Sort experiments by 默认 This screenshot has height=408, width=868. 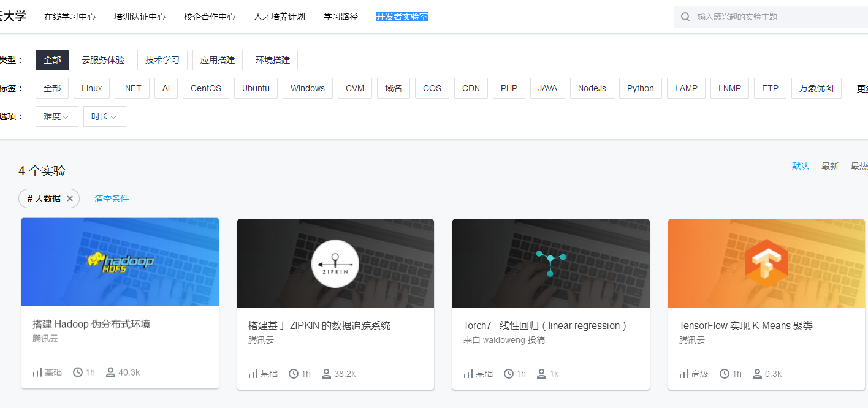(x=801, y=166)
